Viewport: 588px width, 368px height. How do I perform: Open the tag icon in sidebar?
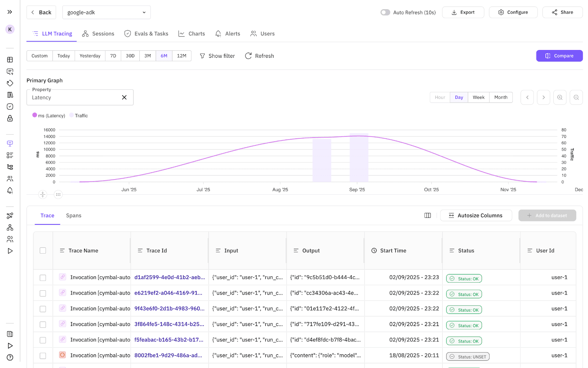tap(10, 83)
